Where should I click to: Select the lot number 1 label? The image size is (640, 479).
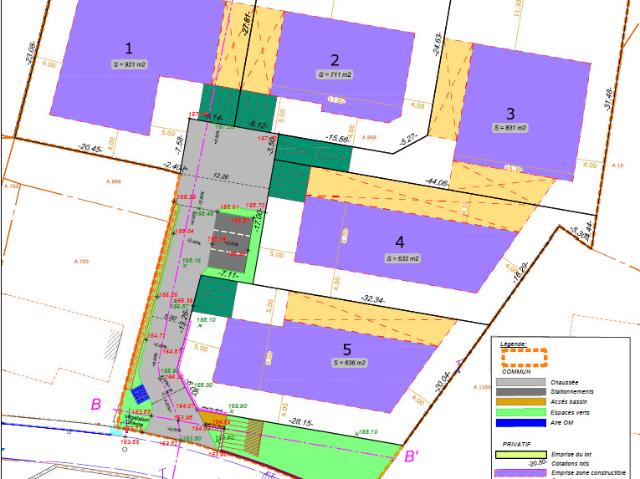129,49
